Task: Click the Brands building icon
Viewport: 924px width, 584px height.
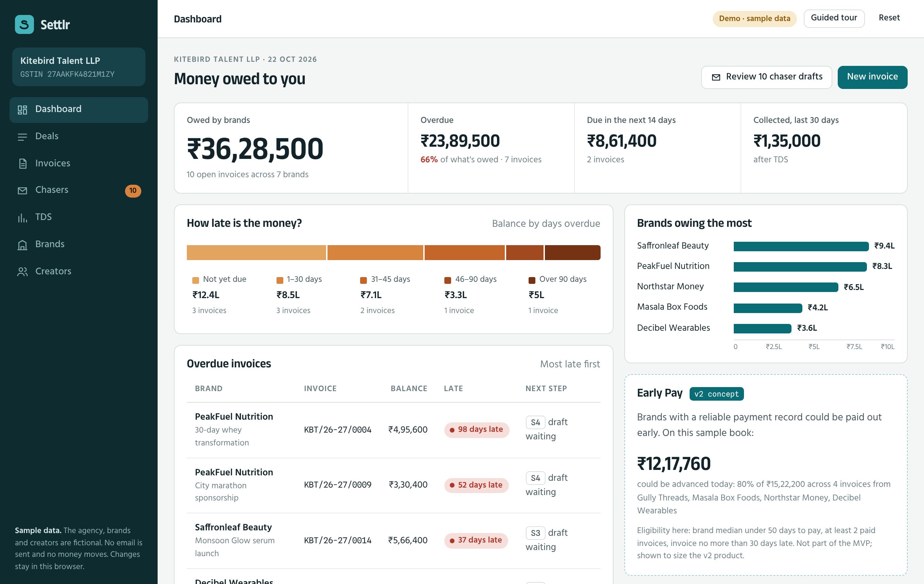Action: [22, 245]
